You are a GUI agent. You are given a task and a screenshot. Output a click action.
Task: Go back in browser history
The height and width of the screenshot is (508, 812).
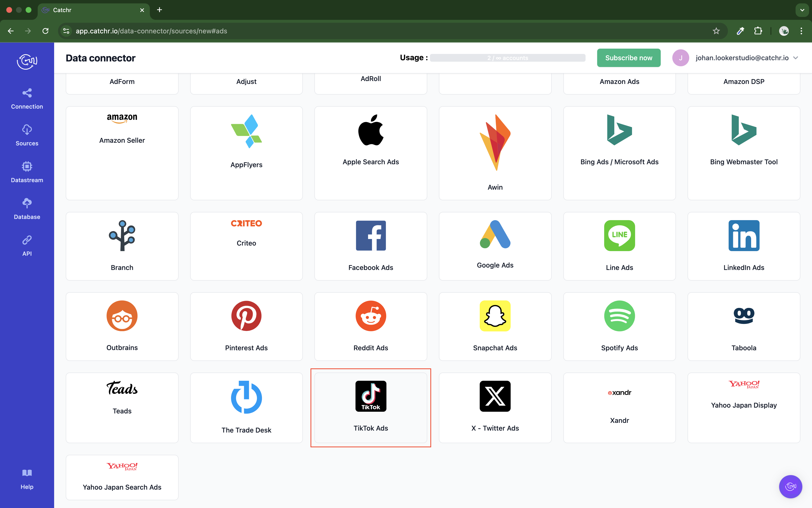click(x=11, y=31)
